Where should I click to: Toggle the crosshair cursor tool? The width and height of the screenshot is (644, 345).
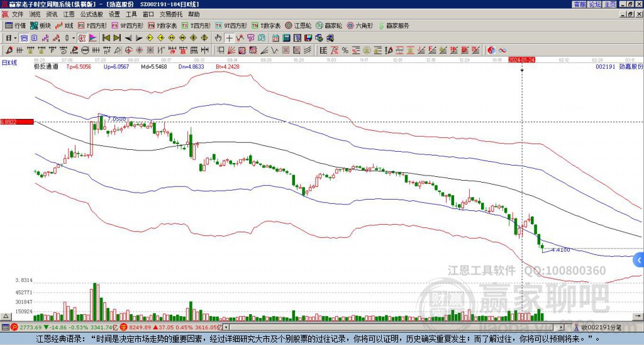click(x=229, y=38)
